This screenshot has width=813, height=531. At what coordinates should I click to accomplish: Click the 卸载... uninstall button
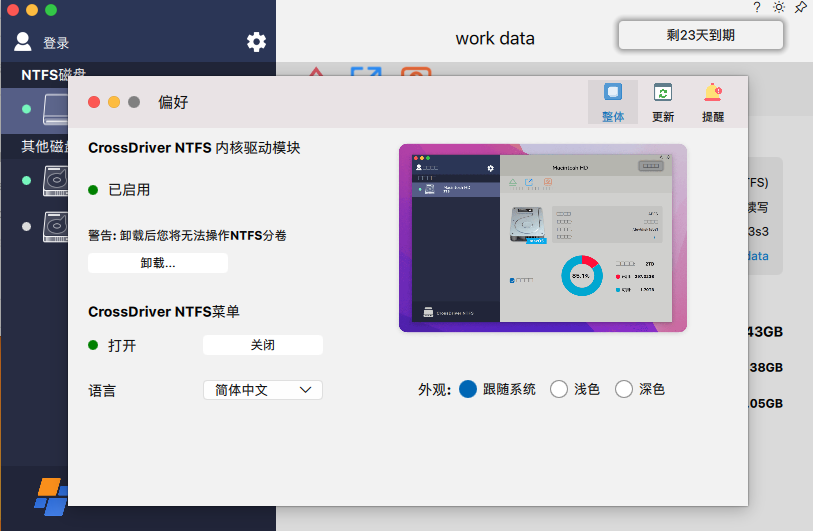[158, 263]
